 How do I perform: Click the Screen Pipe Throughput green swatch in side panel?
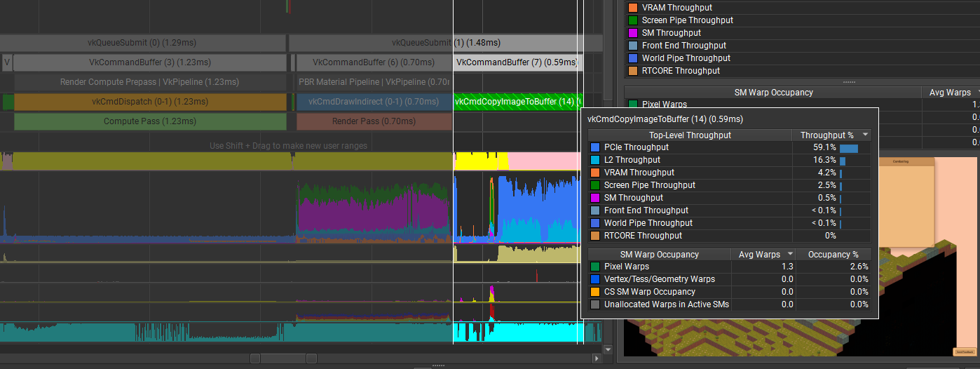coord(633,20)
